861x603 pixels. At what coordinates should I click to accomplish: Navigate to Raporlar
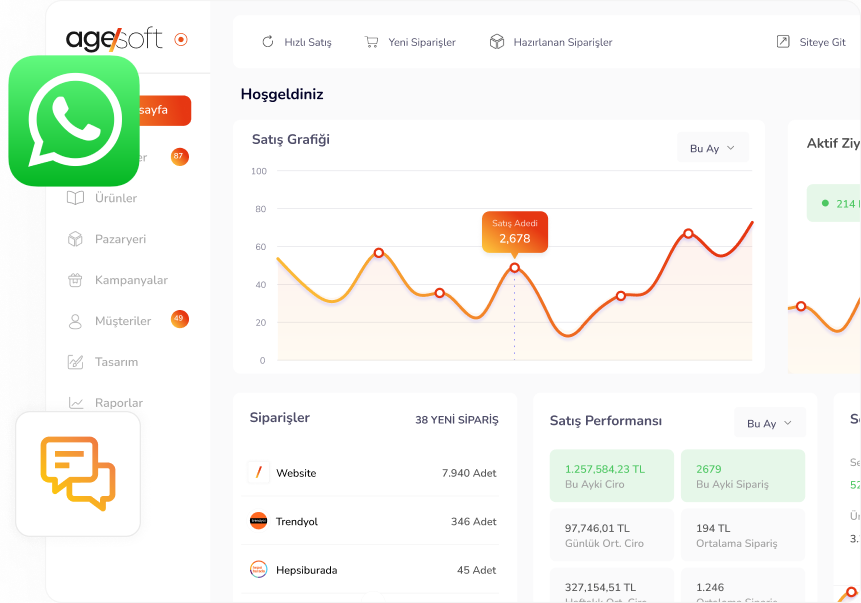tap(119, 403)
